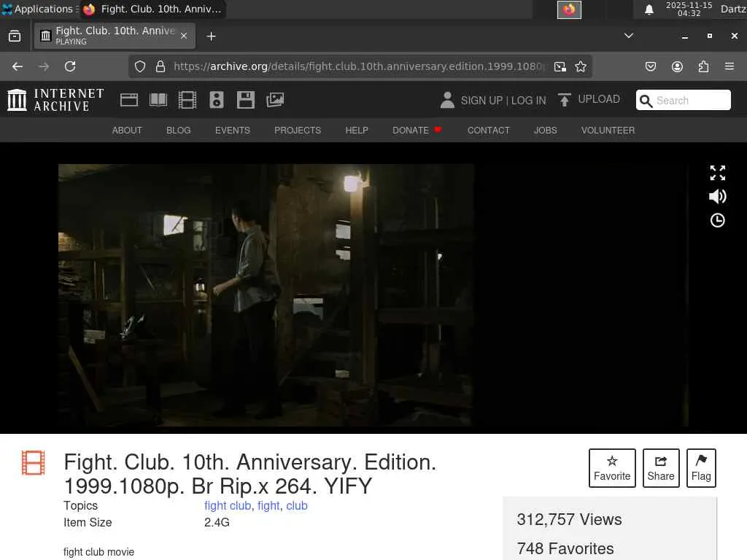Open the extensions puzzle icon
This screenshot has width=747, height=560.
[703, 66]
